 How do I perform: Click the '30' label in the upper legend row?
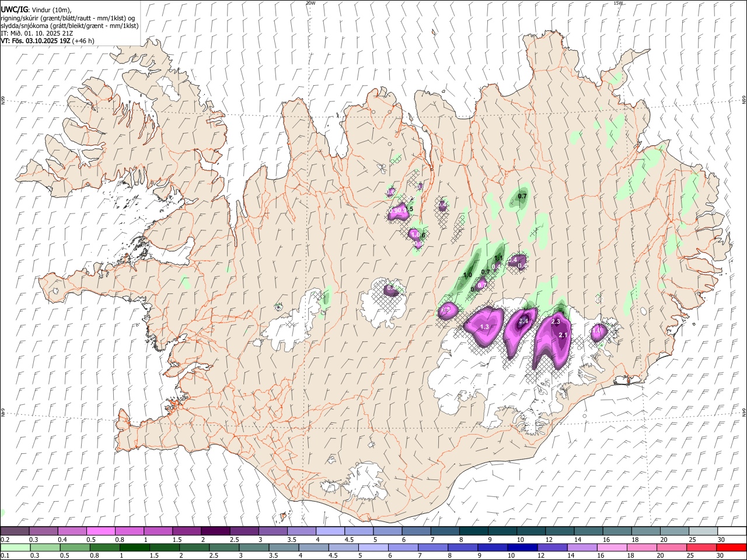[x=721, y=540]
